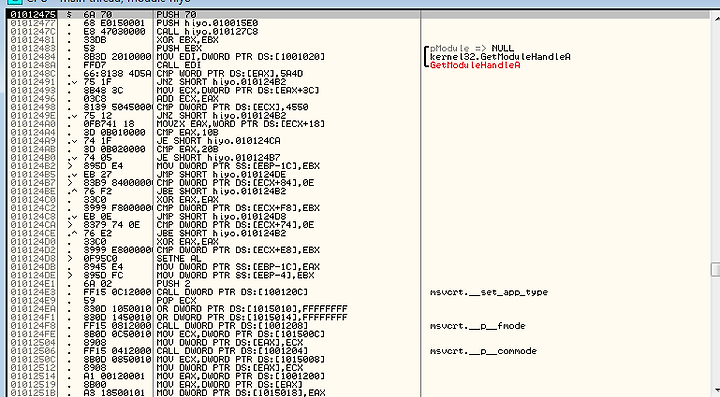The image size is (720, 397).
Task: Select the CALL EDI instruction
Action: click(179, 65)
